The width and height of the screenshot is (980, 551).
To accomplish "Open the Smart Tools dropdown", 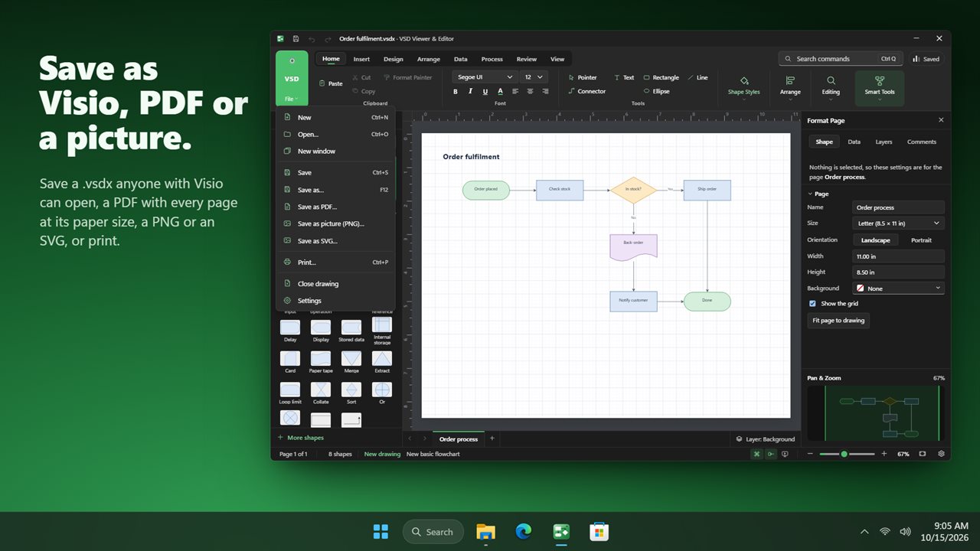I will (x=879, y=88).
